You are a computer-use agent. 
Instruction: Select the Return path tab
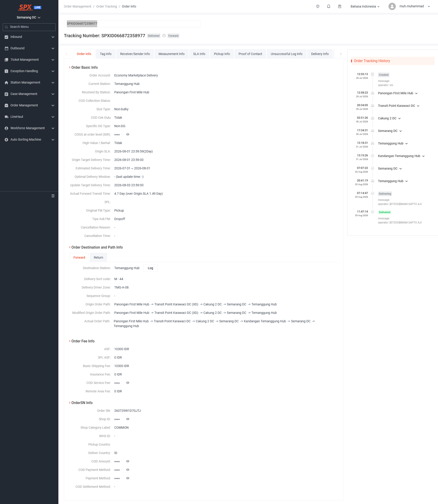(x=98, y=257)
